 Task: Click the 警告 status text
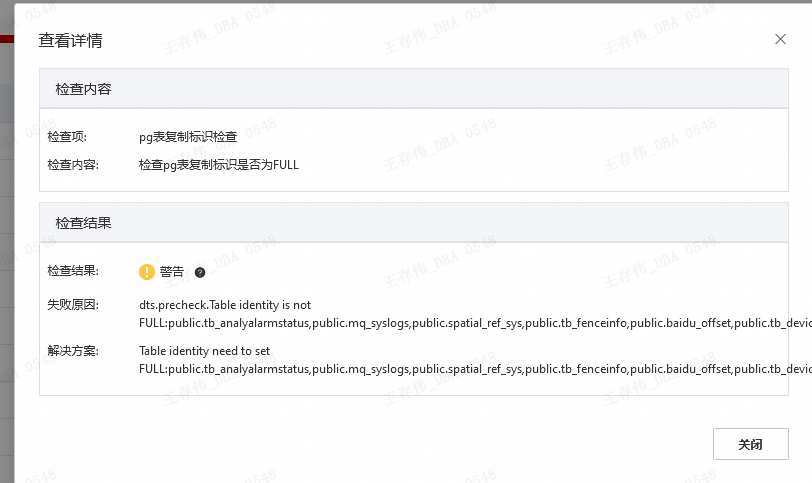point(172,272)
